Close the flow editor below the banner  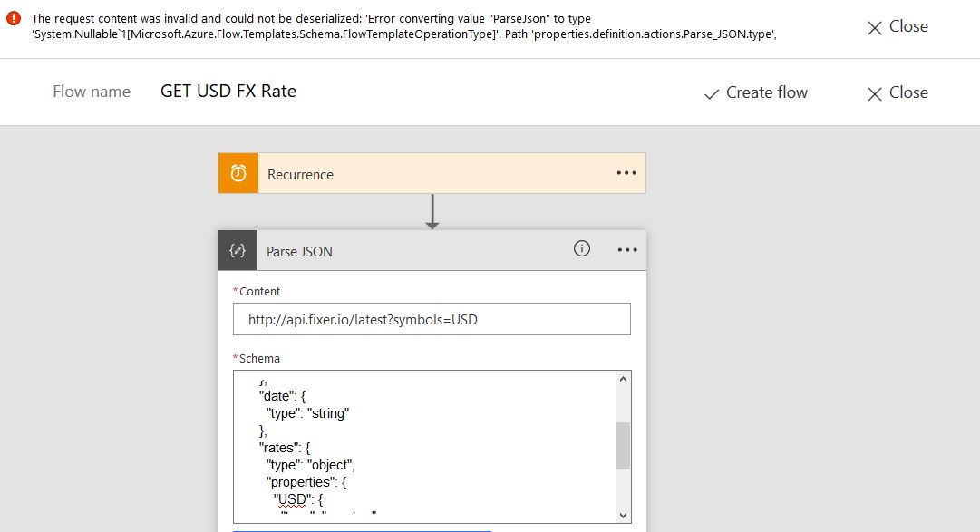[898, 92]
